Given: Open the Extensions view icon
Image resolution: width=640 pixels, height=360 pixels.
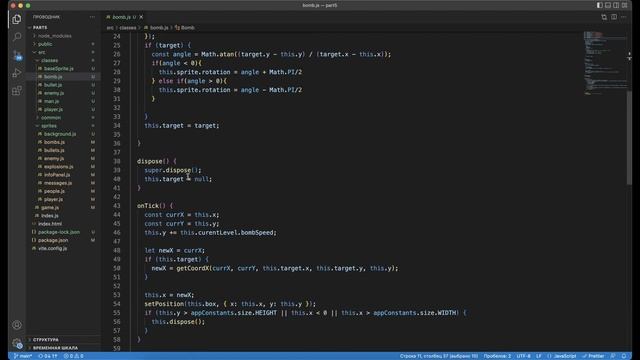Looking at the screenshot, I should (x=17, y=91).
